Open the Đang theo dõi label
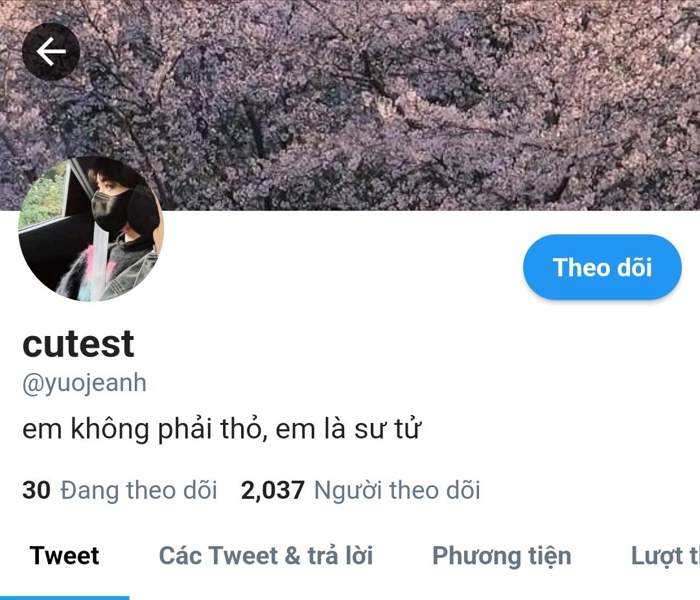This screenshot has width=700, height=600. tap(139, 490)
